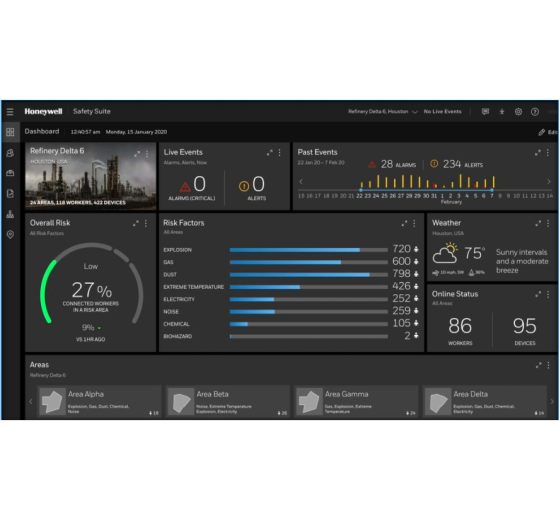Show previous areas in Areas carousel

pos(31,401)
